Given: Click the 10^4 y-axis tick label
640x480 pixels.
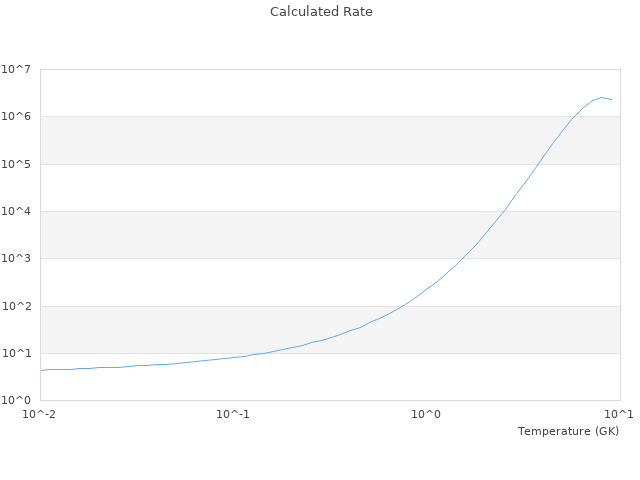Looking at the screenshot, I should [x=16, y=212].
